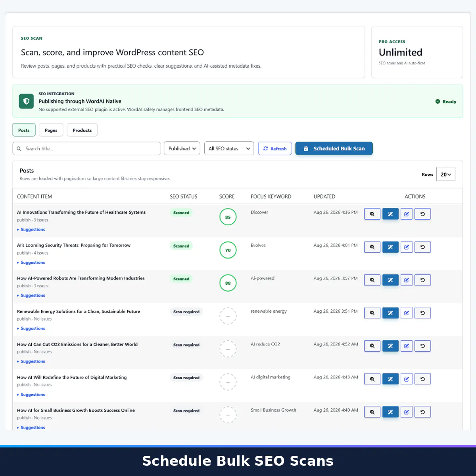Click the title 'How AI-Powered Robots Are Transforming Modern Industries'

[x=81, y=278]
